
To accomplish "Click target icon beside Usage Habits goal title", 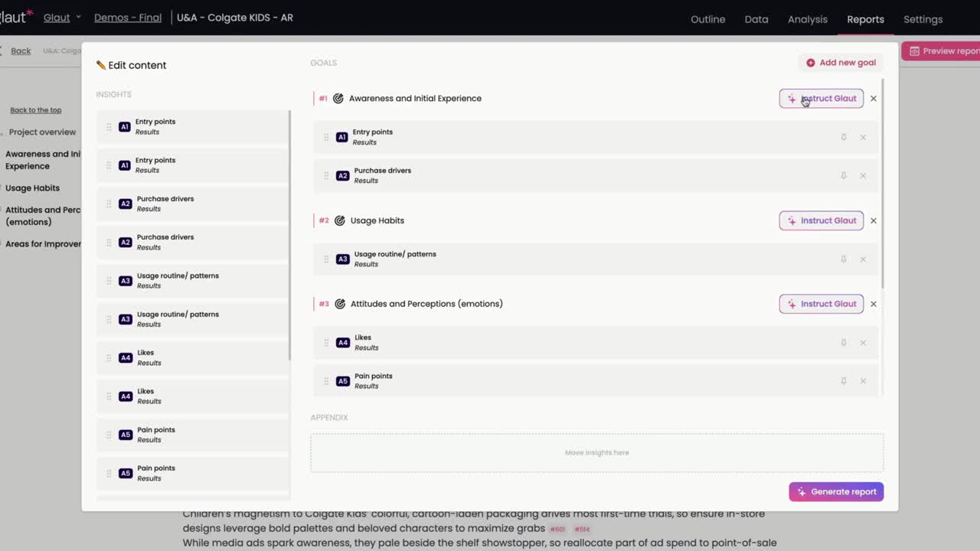I will [340, 220].
